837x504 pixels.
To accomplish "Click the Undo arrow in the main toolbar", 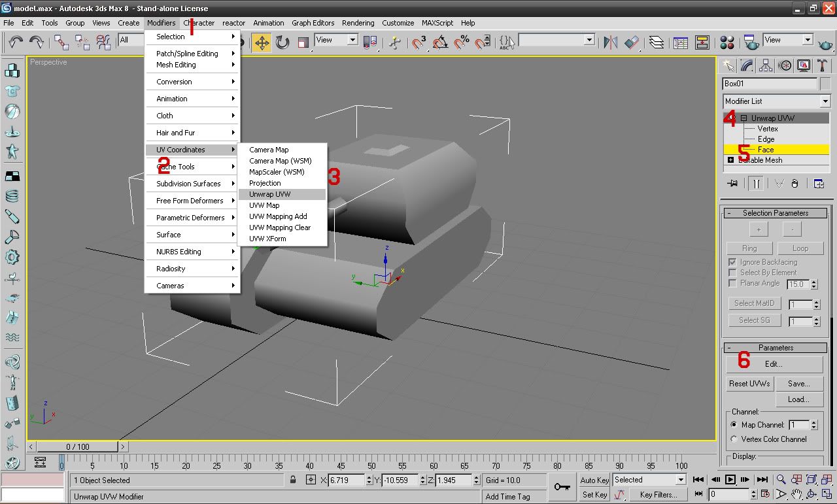I will [16, 42].
